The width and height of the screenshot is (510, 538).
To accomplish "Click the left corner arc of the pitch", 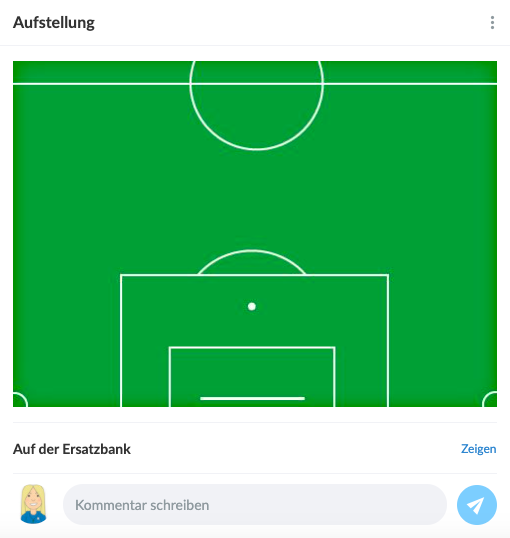I will (20, 399).
